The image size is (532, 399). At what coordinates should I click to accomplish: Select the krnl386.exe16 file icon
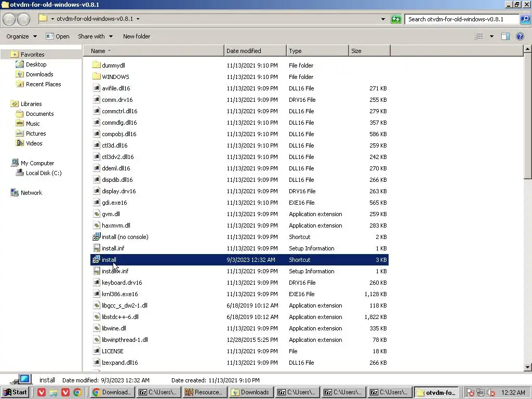coord(96,294)
